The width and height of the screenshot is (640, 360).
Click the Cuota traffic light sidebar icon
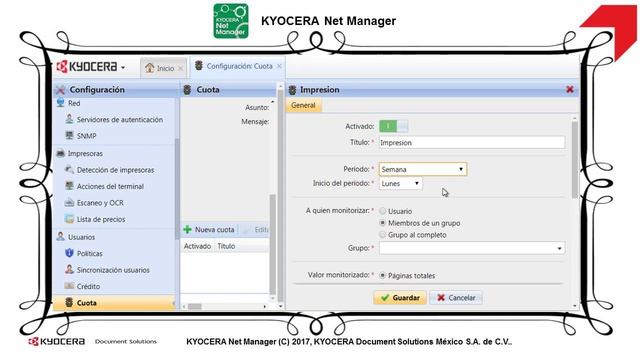(69, 302)
